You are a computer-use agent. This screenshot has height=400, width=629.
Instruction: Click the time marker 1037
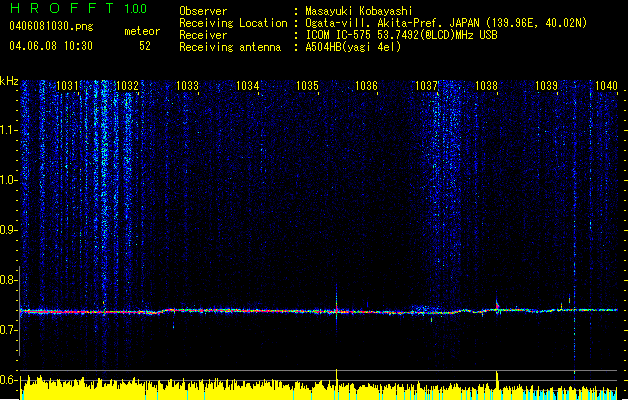point(426,86)
